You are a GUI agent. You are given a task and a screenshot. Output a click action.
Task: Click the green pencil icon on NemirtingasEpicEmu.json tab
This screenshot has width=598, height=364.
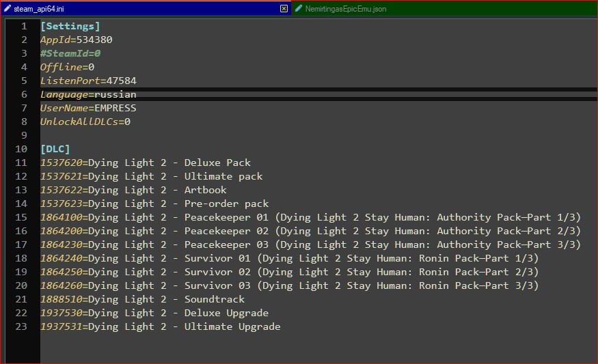click(299, 9)
